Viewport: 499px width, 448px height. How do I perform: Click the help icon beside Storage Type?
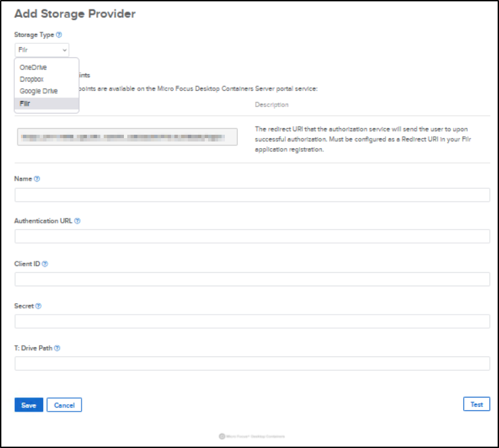click(x=59, y=34)
